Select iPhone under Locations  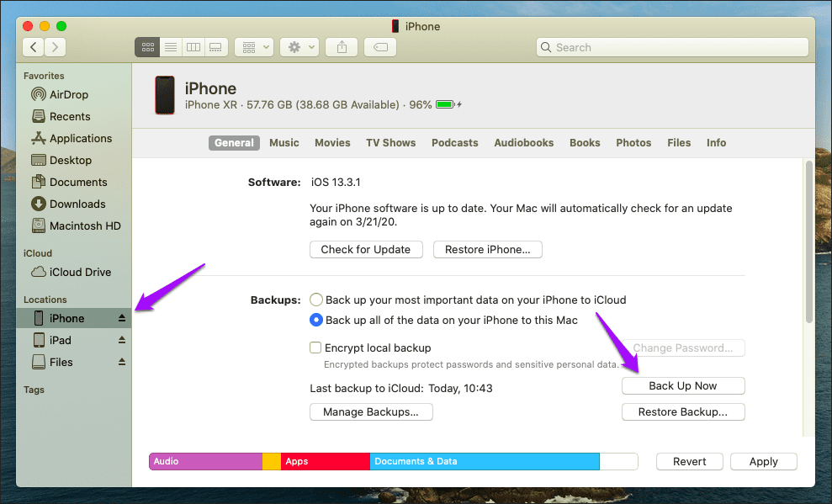pos(74,318)
